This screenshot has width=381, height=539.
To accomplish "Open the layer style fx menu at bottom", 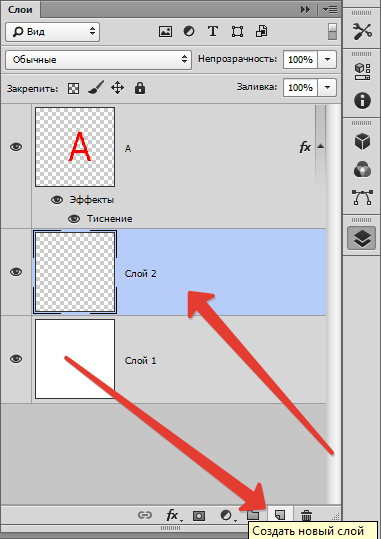I will click(173, 515).
